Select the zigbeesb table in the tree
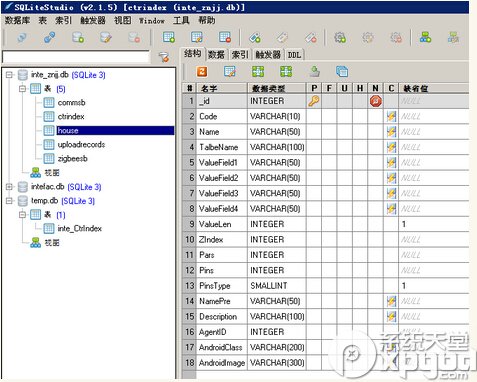The image size is (477, 382). coord(72,159)
